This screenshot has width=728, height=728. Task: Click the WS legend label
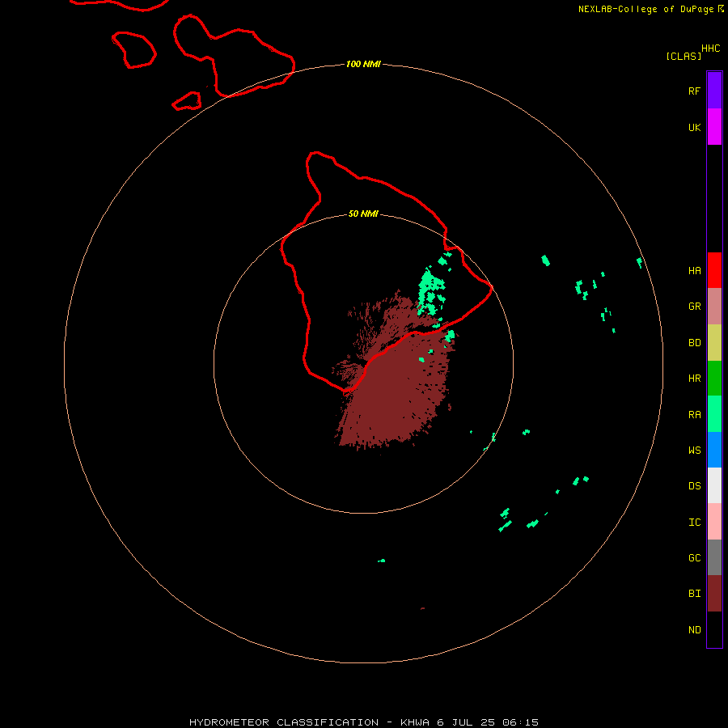694,451
